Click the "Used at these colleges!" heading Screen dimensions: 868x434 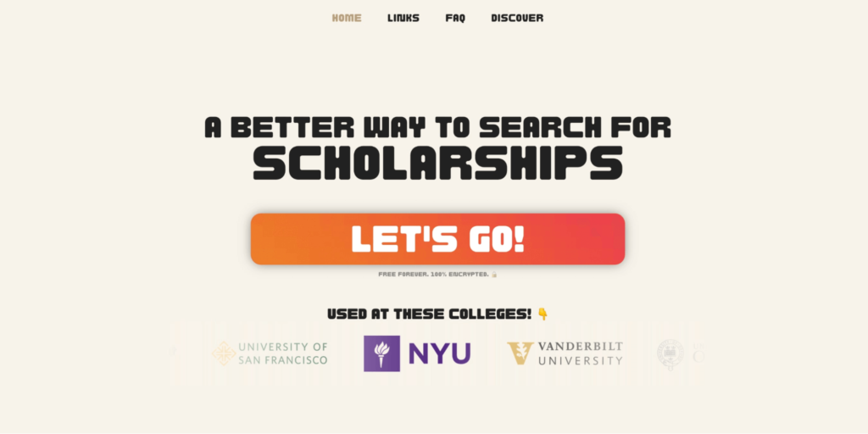pyautogui.click(x=429, y=314)
